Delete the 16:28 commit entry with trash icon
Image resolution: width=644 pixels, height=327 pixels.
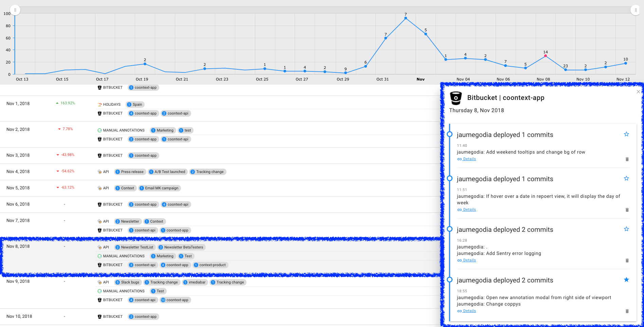(x=627, y=260)
